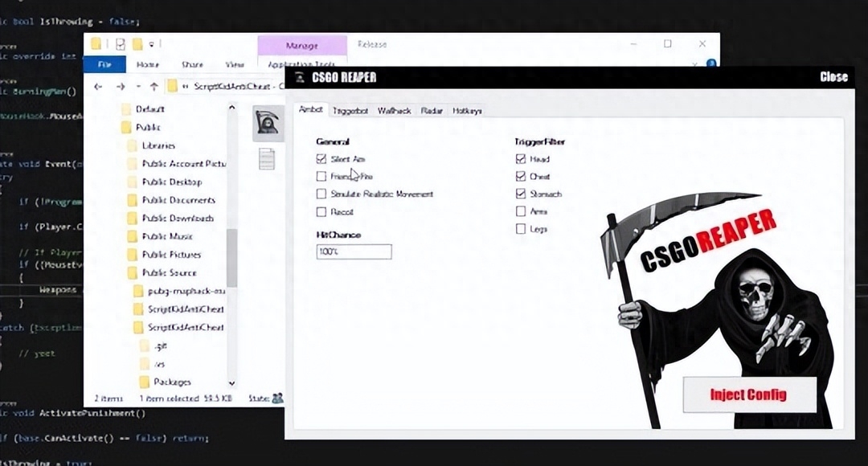The width and height of the screenshot is (868, 466).
Task: Select the .vs folder in Explorer tree
Action: 159,364
